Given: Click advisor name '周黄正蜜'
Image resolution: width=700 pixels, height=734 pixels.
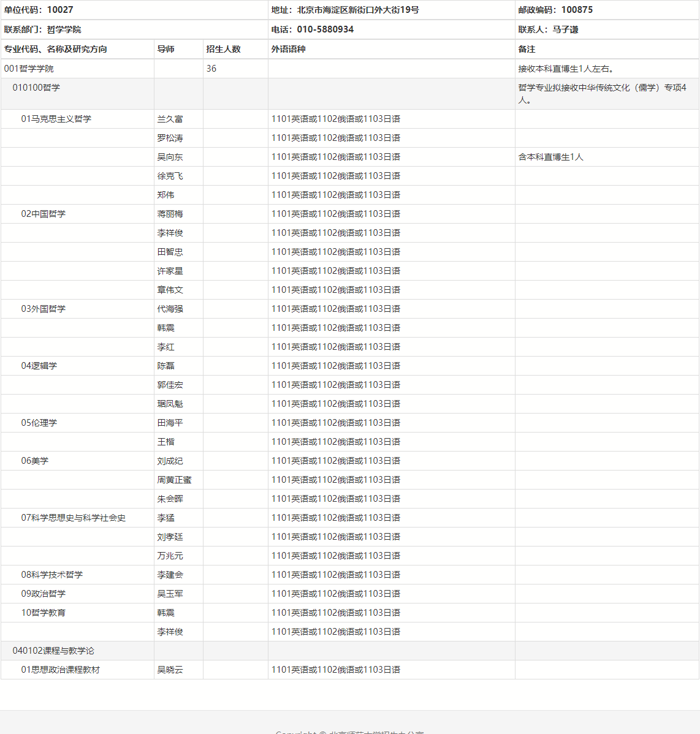Looking at the screenshot, I should pyautogui.click(x=174, y=480).
